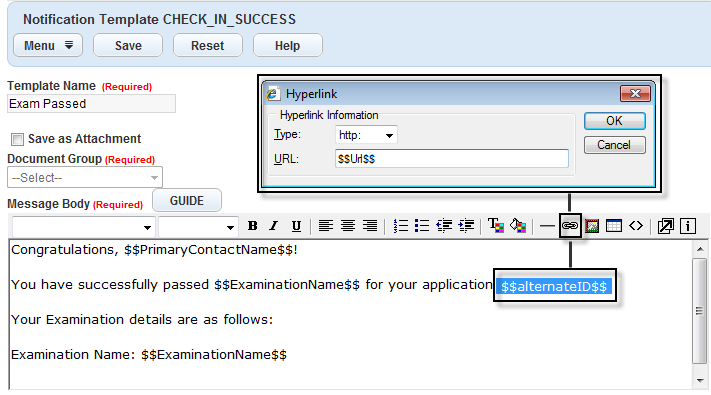Decrease indent with the outdent icon

[x=444, y=225]
